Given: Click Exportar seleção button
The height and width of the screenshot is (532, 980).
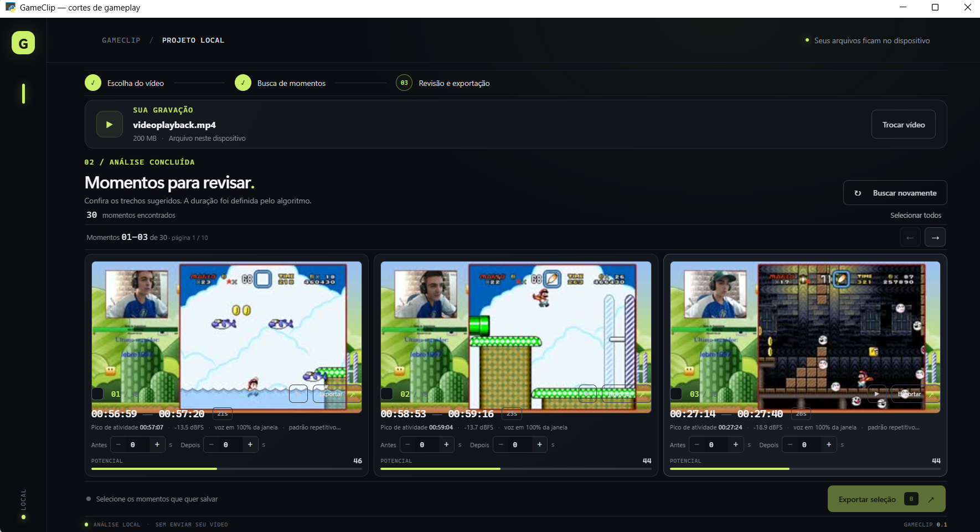Looking at the screenshot, I should [x=886, y=499].
